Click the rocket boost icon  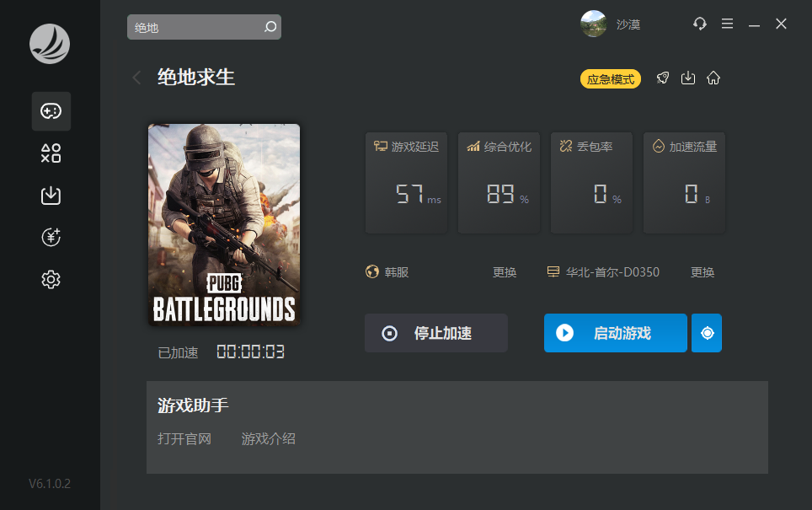[662, 78]
